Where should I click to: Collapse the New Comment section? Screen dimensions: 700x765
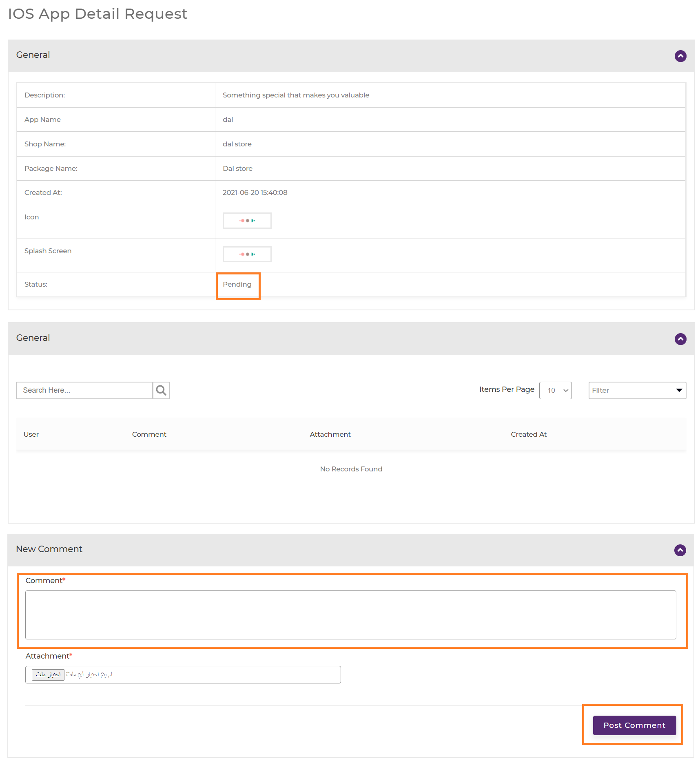coord(680,550)
